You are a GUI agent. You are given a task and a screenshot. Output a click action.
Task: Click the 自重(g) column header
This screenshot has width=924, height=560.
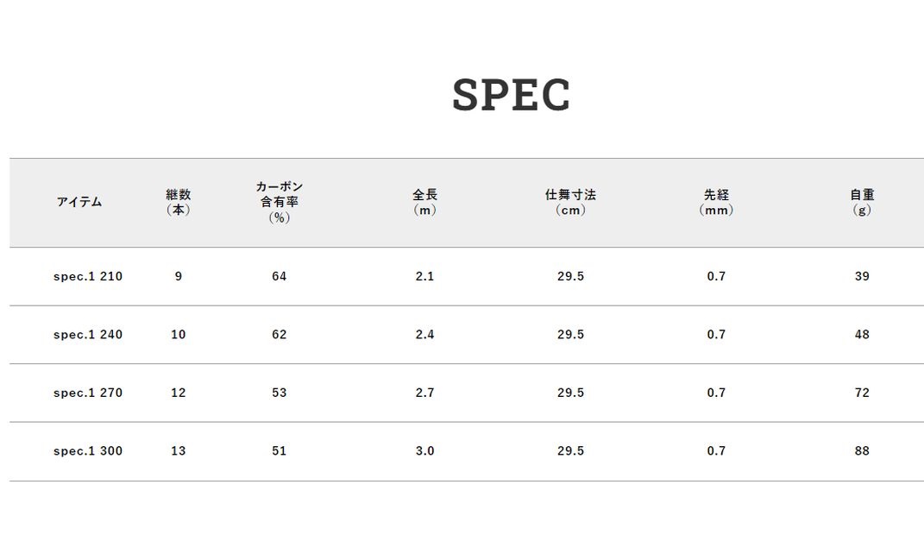click(x=862, y=202)
